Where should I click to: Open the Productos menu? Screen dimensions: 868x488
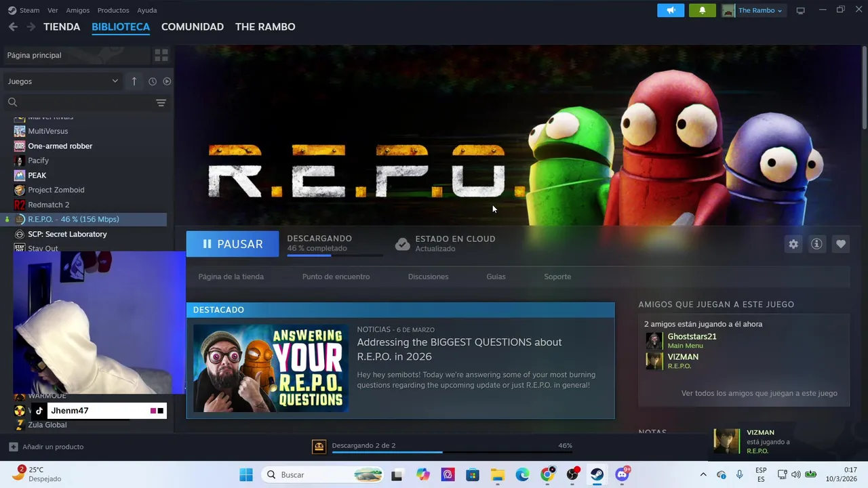point(113,10)
